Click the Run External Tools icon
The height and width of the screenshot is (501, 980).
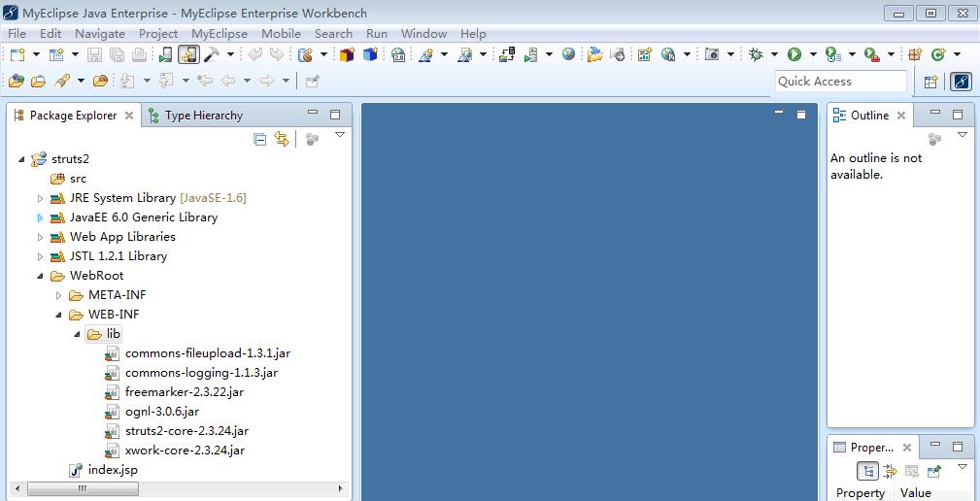[872, 55]
